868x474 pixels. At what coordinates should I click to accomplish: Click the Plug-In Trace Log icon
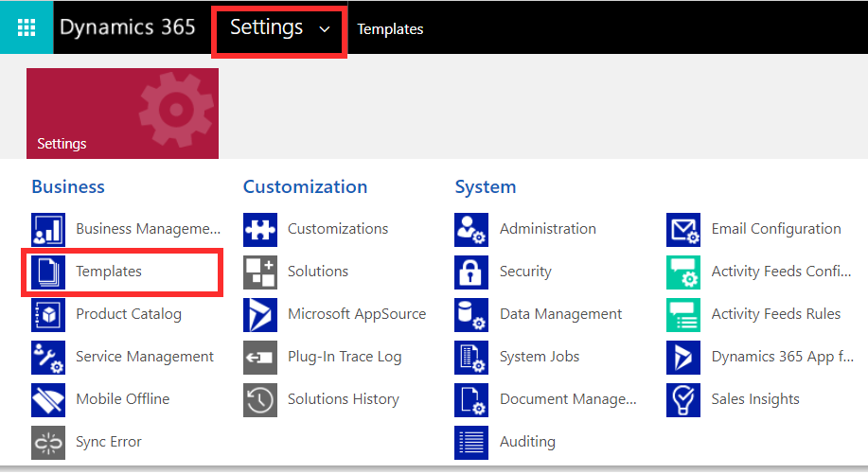[x=260, y=358]
